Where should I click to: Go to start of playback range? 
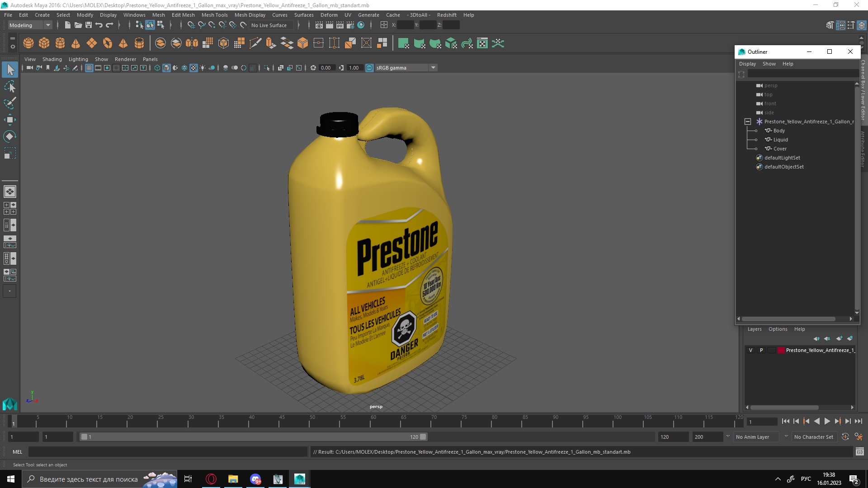(785, 421)
